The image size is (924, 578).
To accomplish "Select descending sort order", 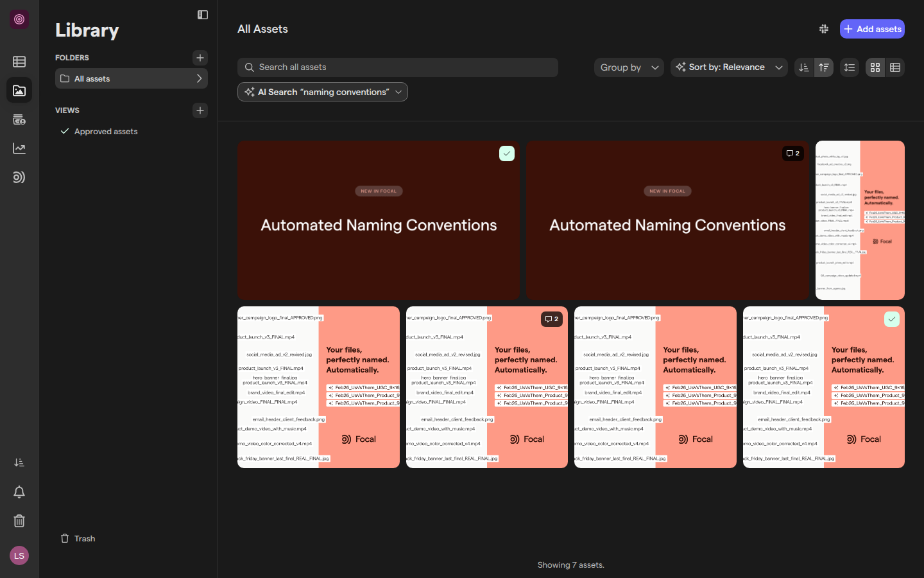I will 804,67.
